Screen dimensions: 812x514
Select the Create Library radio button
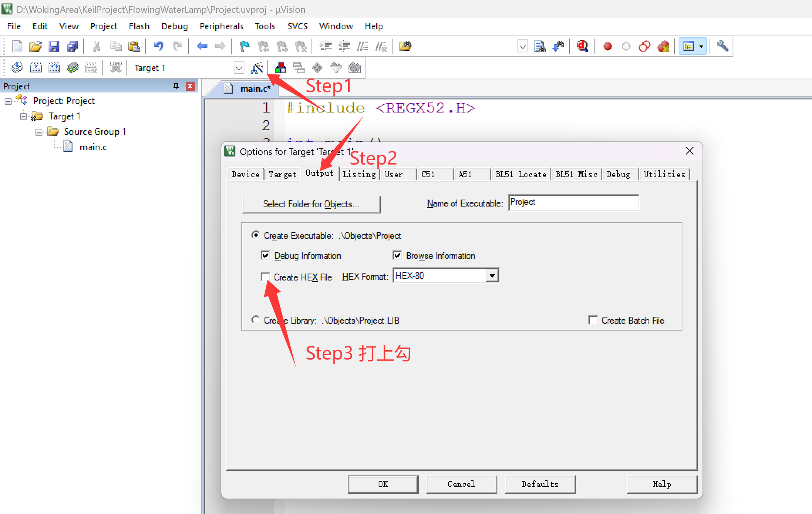coord(256,320)
